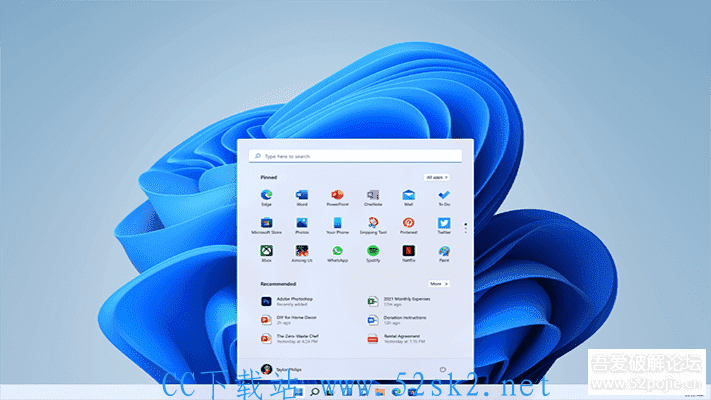Open WhatsApp from pinned apps
711x400 pixels.
[337, 254]
